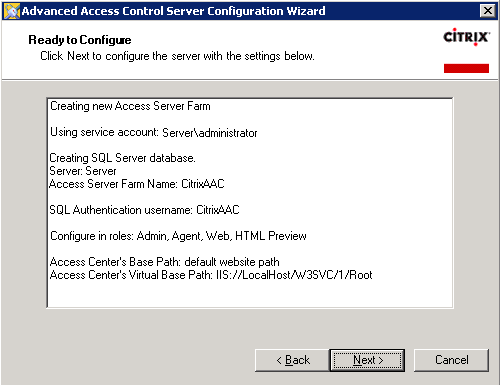Click the SQL Authentication username line
The height and width of the screenshot is (385, 500).
144,210
